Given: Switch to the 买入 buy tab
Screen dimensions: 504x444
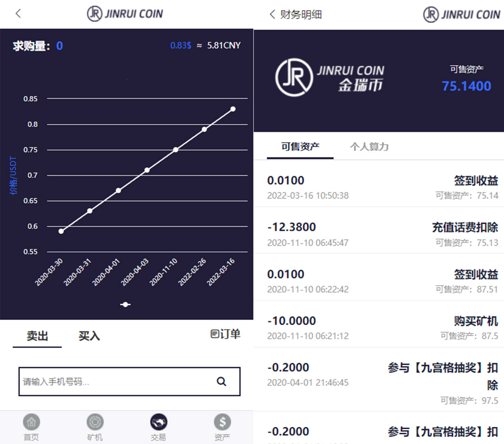Looking at the screenshot, I should [x=89, y=336].
